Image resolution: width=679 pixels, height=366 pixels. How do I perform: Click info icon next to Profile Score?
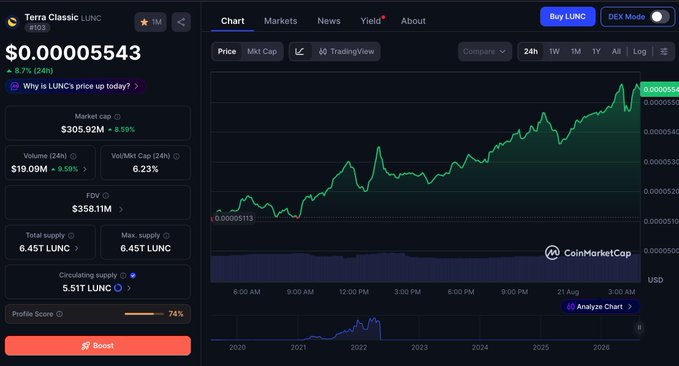59,314
